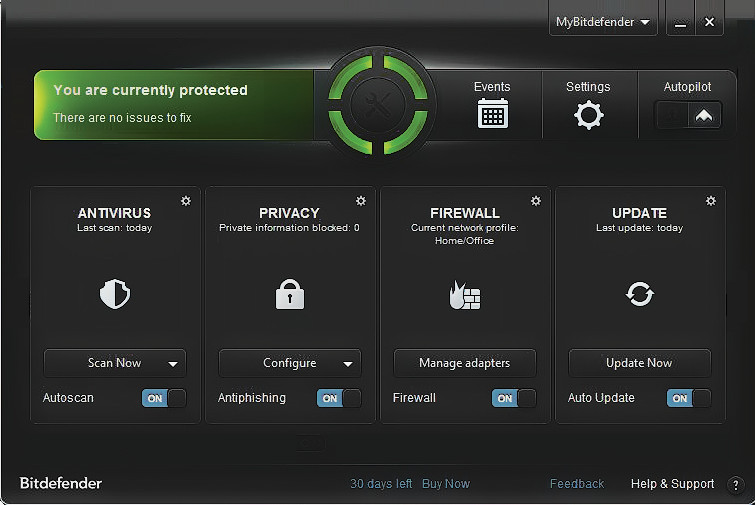Open Antivirus module gear settings

coord(185,201)
